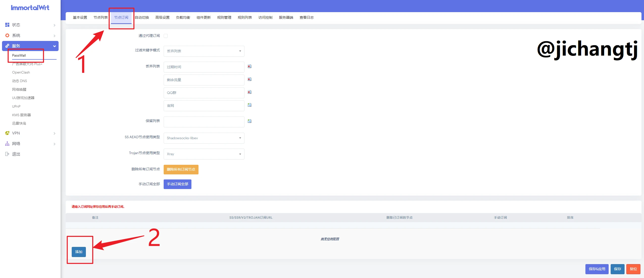Click the 保存&应用 button
This screenshot has height=278, width=644.
(x=597, y=269)
